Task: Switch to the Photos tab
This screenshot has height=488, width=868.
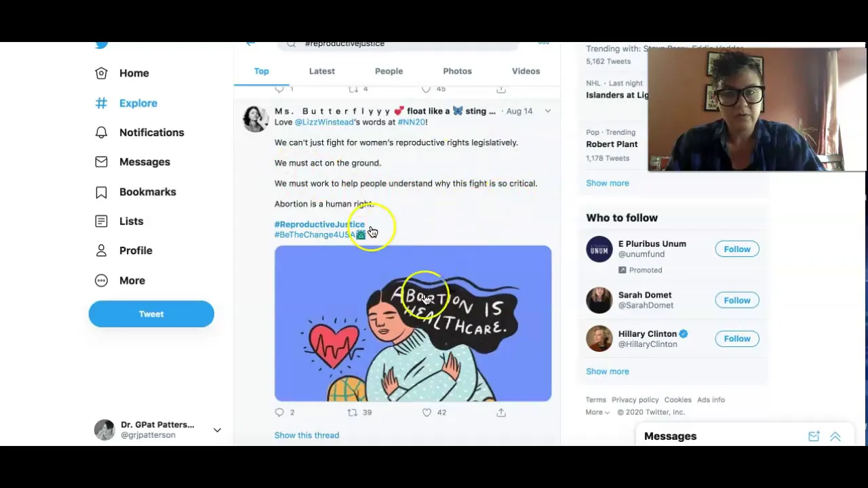Action: click(x=457, y=71)
